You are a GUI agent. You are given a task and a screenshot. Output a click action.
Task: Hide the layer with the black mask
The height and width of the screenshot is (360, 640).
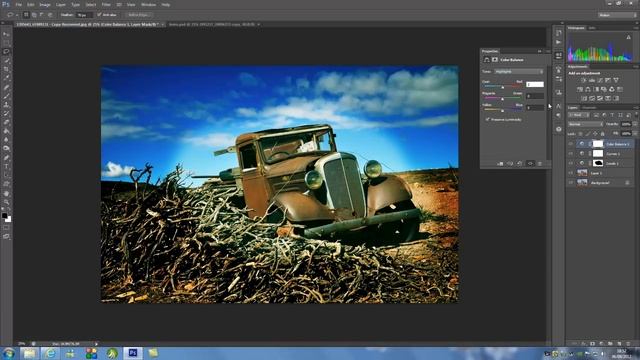[x=570, y=163]
